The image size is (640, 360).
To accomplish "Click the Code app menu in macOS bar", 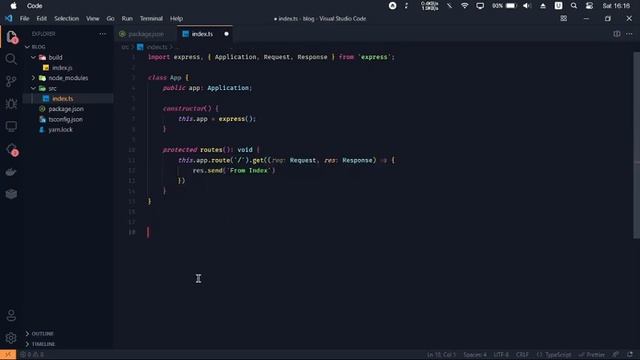I will [x=35, y=6].
